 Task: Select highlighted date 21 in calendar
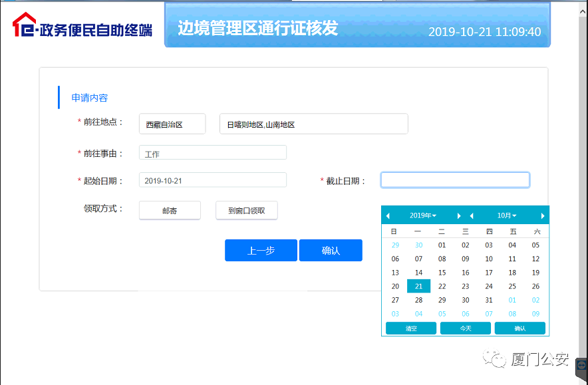point(419,287)
